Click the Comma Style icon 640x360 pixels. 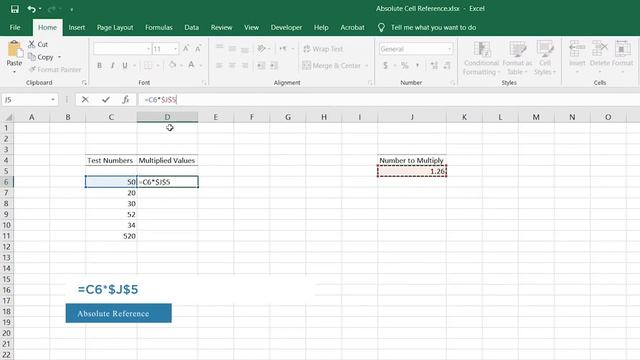coord(418,65)
